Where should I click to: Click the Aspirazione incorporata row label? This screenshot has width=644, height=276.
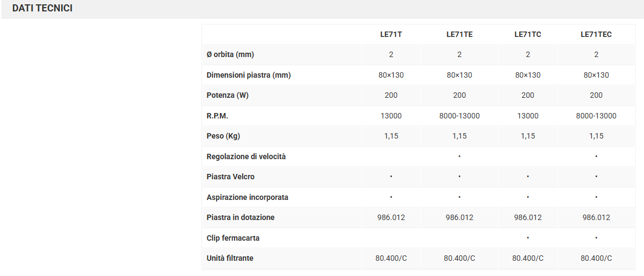pos(247,197)
